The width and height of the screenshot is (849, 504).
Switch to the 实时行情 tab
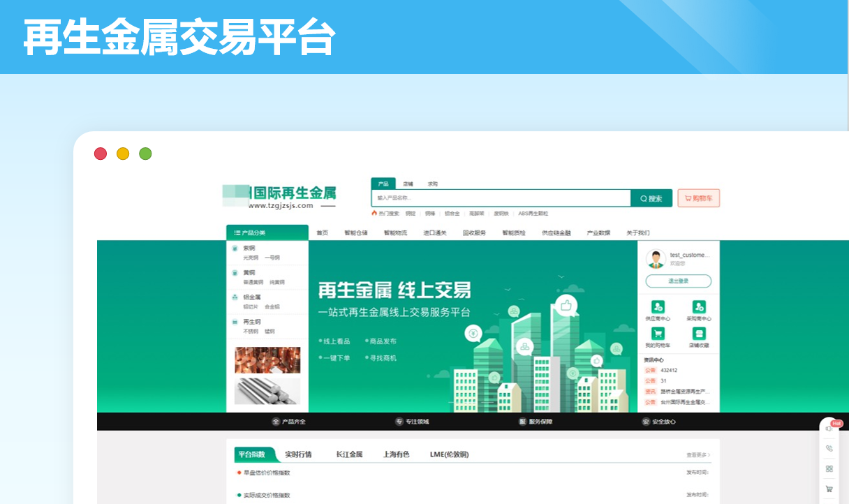(298, 454)
